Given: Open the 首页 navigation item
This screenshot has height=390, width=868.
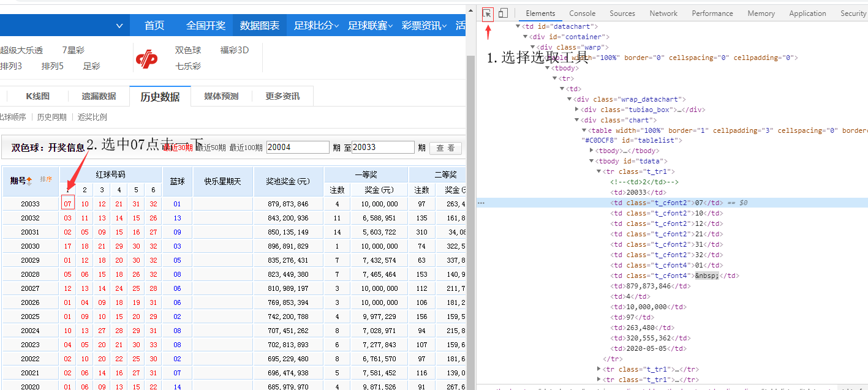Looking at the screenshot, I should pos(154,26).
